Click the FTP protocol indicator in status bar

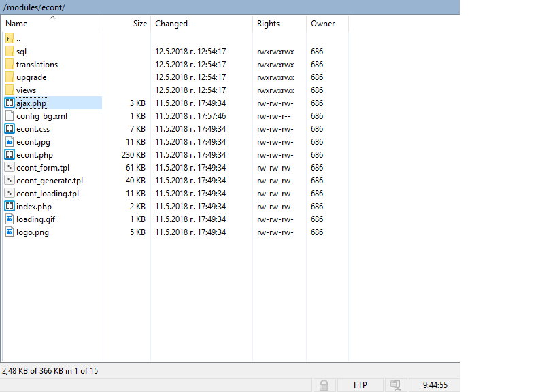(x=360, y=385)
